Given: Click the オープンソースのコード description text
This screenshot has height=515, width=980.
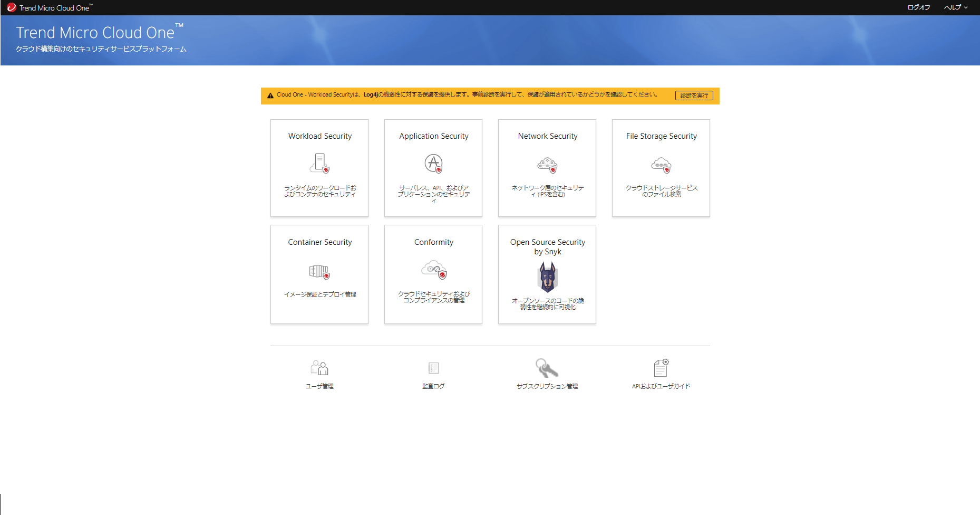Looking at the screenshot, I should point(548,304).
